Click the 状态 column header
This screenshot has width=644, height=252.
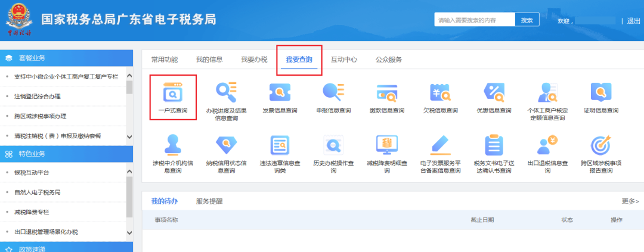tap(567, 220)
